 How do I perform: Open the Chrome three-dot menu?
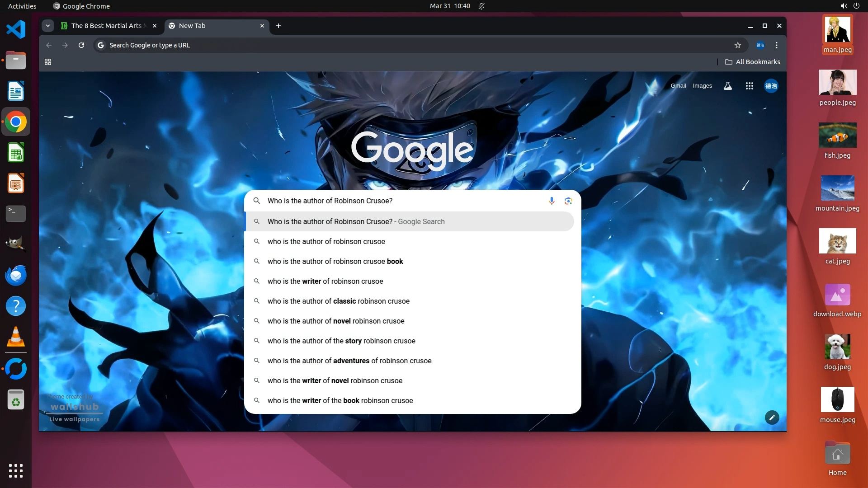coord(777,45)
